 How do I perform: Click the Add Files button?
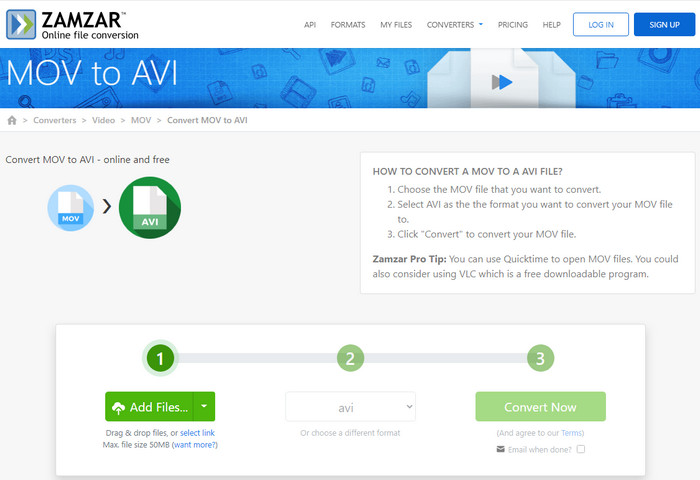150,406
